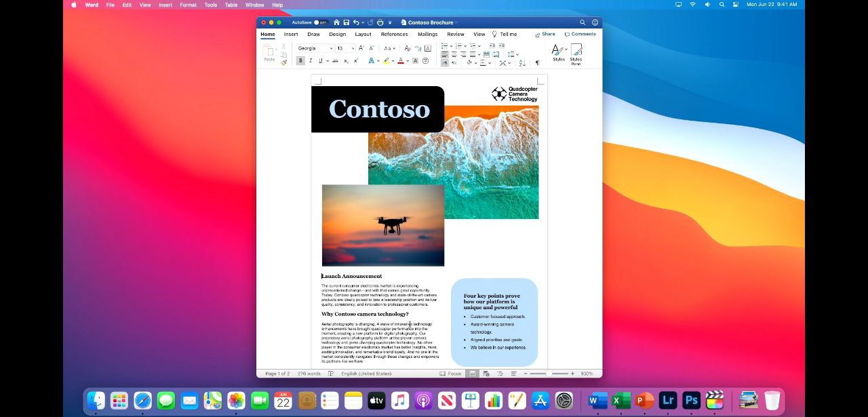
Task: Click the Launch Announcement heading text
Action: pyautogui.click(x=351, y=276)
